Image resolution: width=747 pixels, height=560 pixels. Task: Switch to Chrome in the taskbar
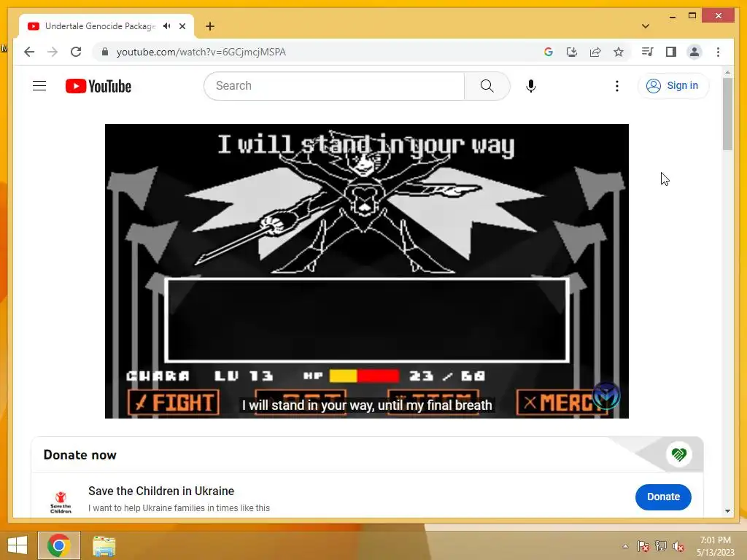coord(59,545)
